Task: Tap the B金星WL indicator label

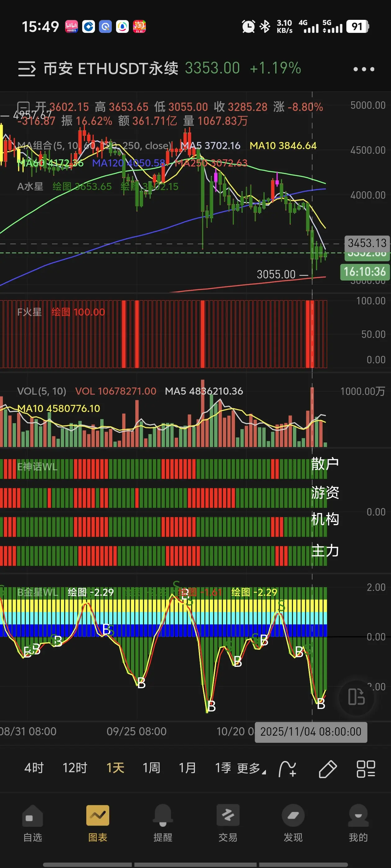Action: [x=38, y=592]
